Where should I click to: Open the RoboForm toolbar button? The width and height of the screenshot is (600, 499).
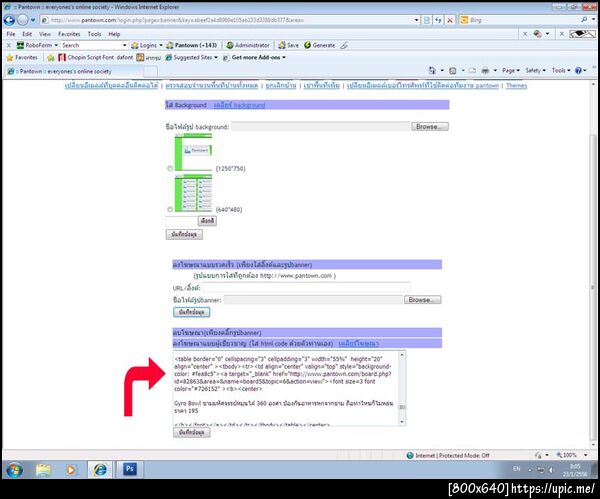(37, 45)
